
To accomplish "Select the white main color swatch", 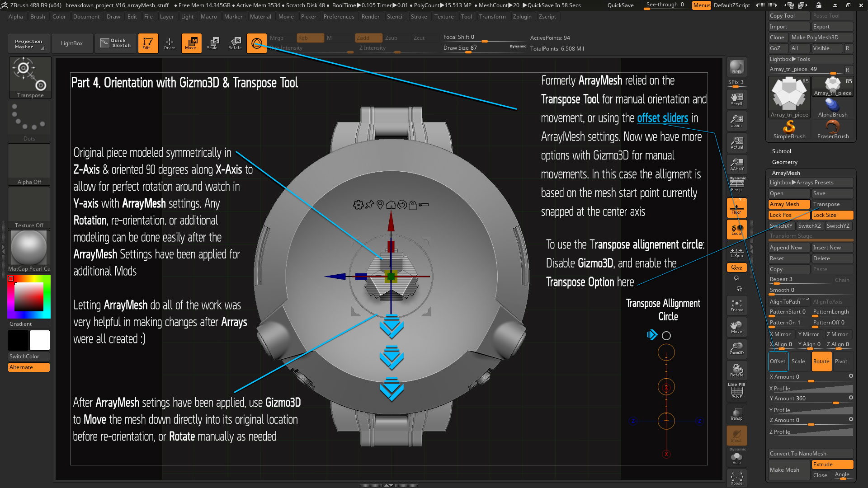I will pos(40,340).
